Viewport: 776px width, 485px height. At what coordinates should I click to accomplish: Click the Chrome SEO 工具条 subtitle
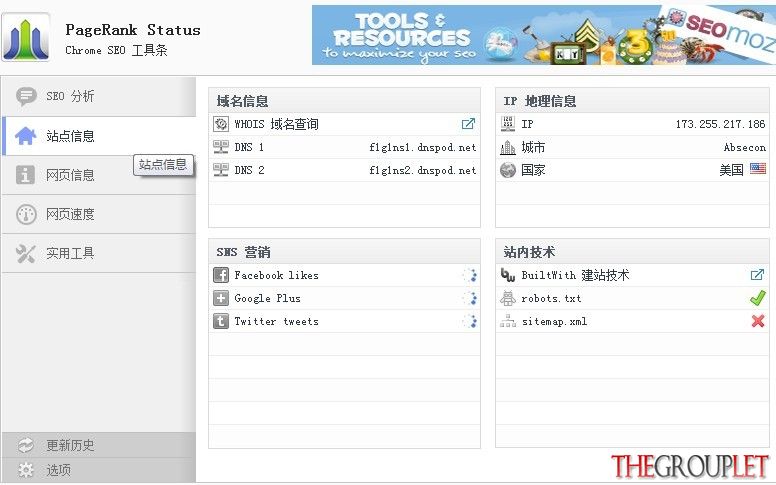(116, 50)
